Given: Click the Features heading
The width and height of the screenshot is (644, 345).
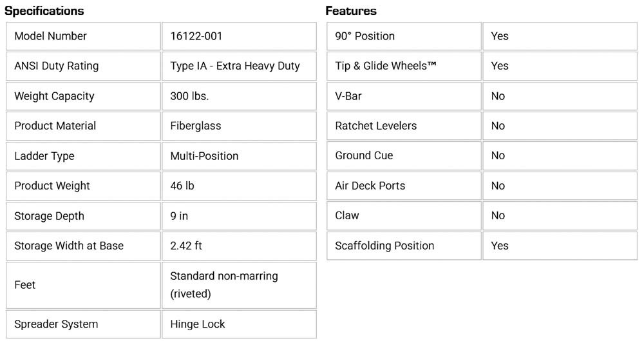Looking at the screenshot, I should (x=351, y=11).
